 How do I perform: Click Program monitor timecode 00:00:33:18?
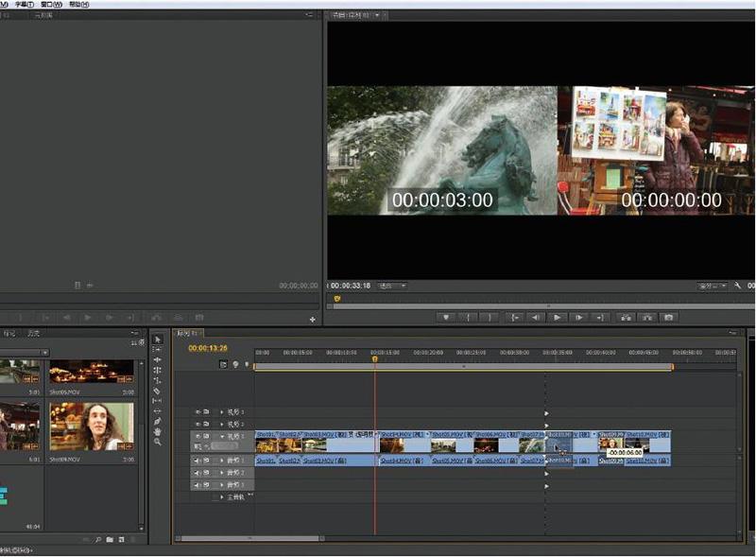(x=351, y=286)
